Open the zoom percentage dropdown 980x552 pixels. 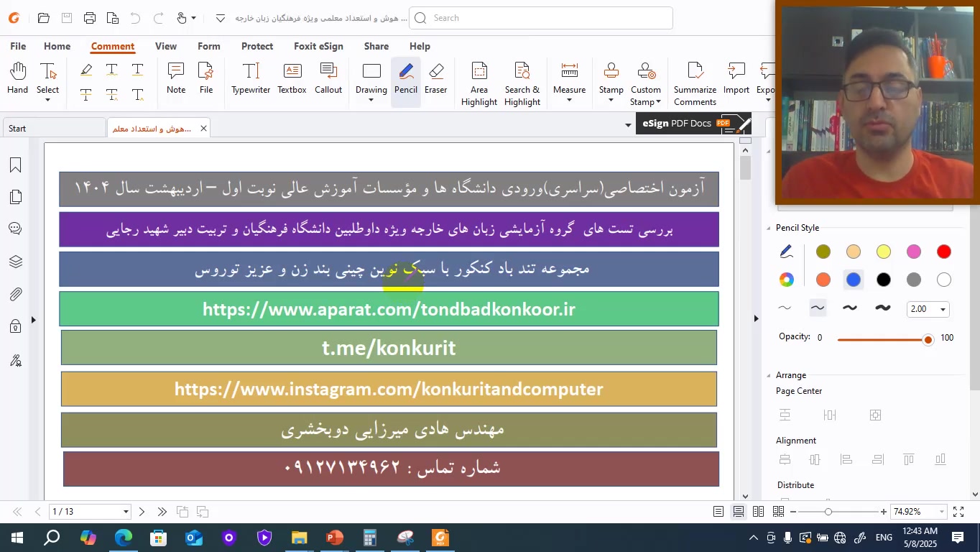941,512
